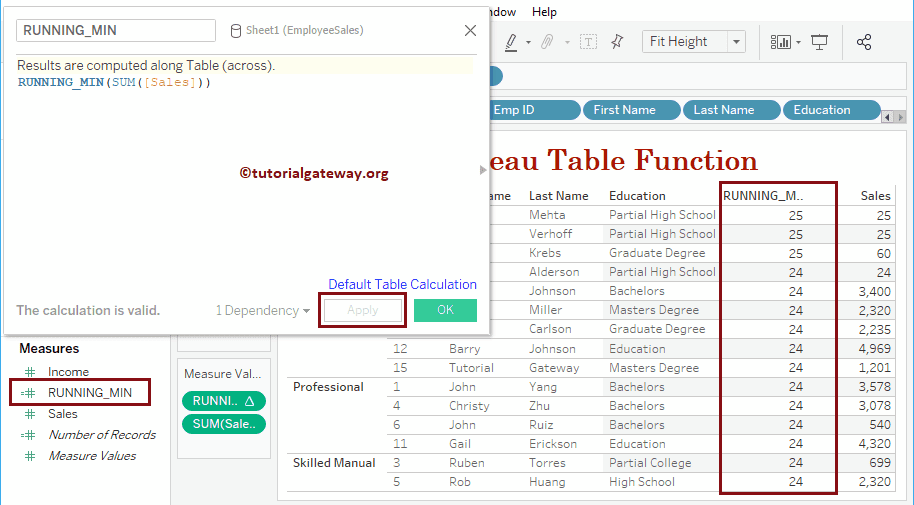This screenshot has width=914, height=505.
Task: Click the Partial College education cell
Action: (650, 463)
